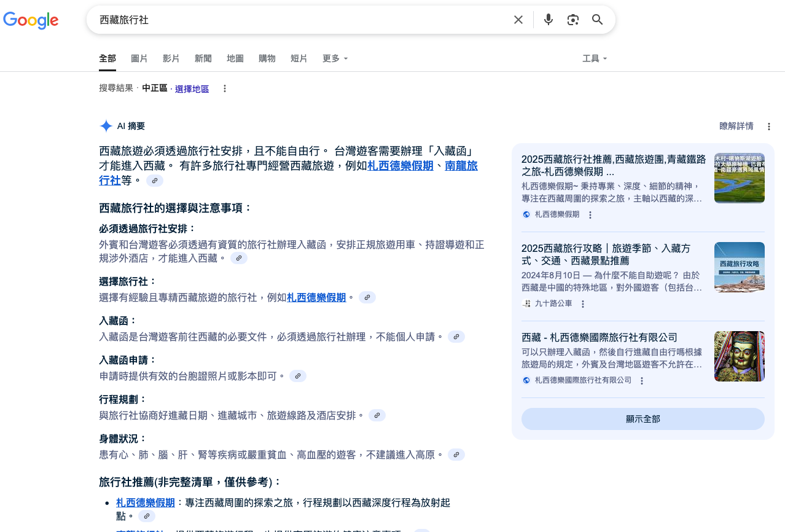Open 札西德樂假期 link in the recommendation list
Screen dimensions: 785x532
[146, 503]
